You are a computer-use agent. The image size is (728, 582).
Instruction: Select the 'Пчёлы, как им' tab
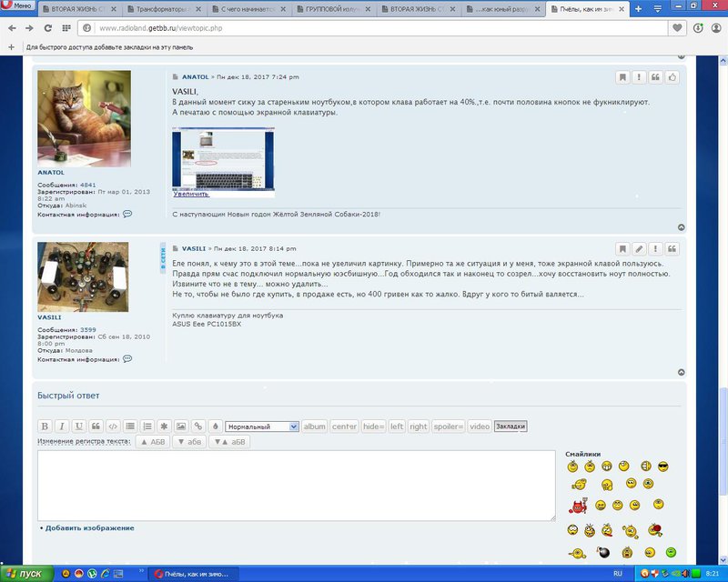[588, 9]
